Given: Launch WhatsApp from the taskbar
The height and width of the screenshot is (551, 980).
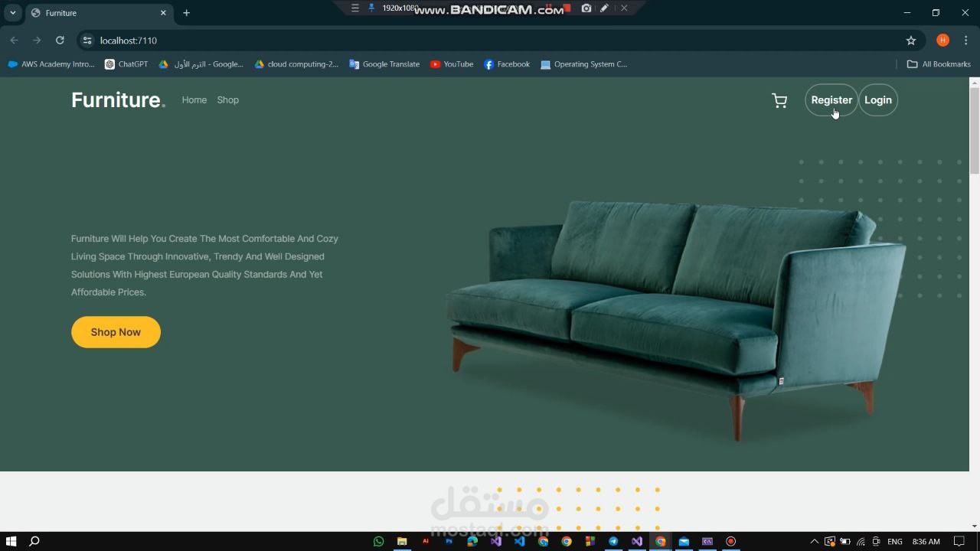Looking at the screenshot, I should 378,541.
